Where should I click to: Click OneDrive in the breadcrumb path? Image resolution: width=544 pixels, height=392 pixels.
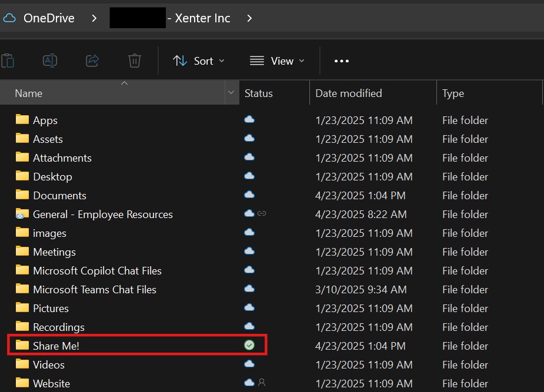click(49, 18)
